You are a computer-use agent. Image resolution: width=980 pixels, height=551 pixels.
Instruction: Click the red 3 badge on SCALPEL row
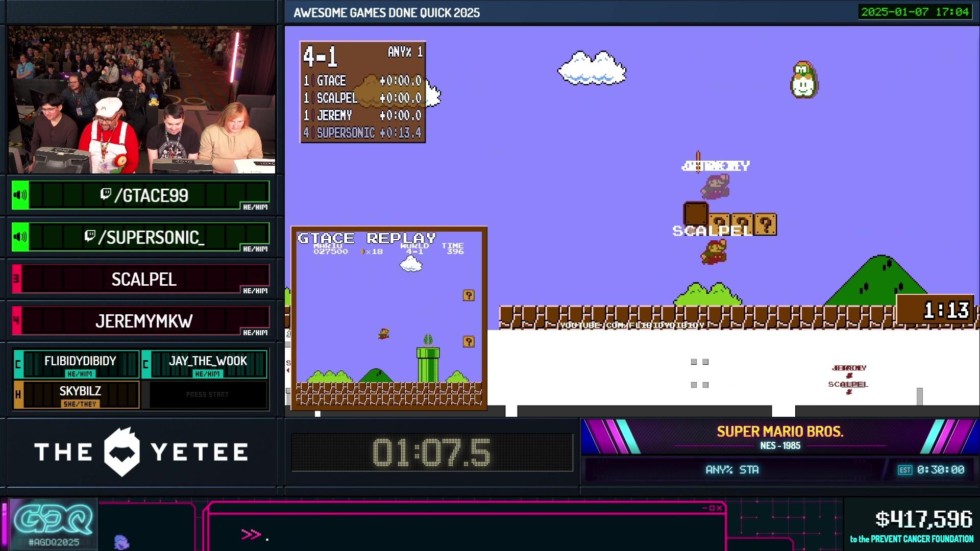pyautogui.click(x=16, y=279)
